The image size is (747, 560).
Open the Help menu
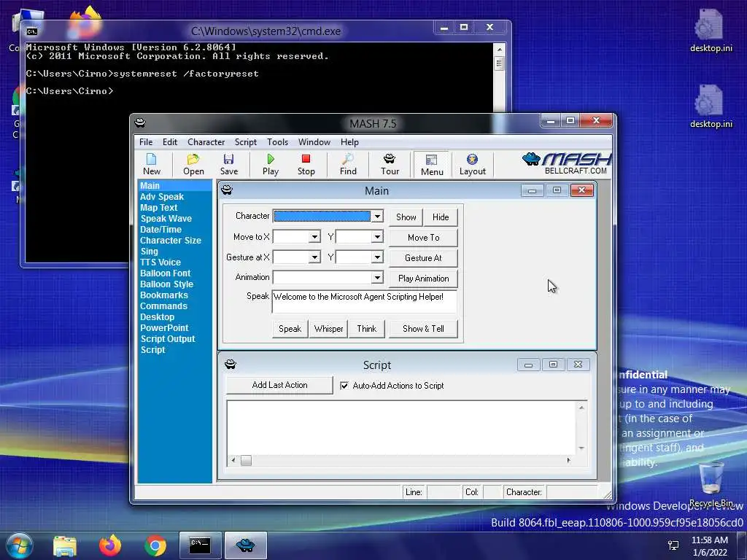point(349,142)
